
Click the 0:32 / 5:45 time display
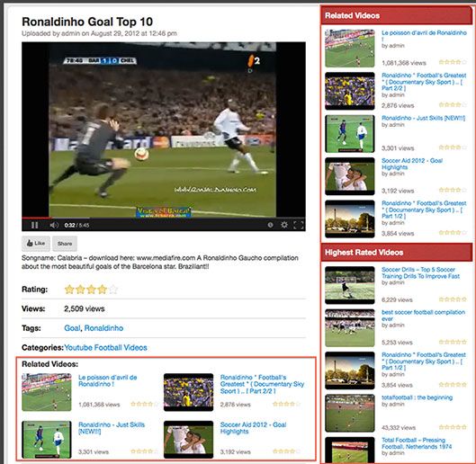tap(76, 225)
